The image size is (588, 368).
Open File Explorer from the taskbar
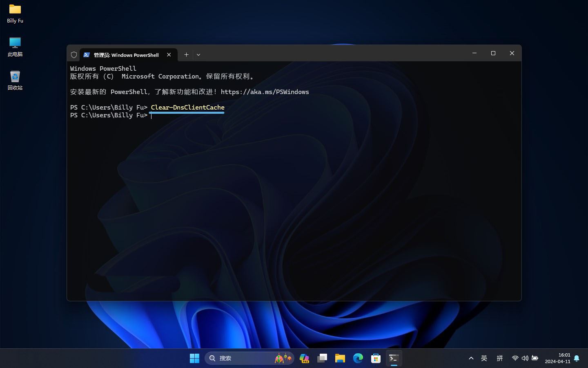click(x=340, y=358)
